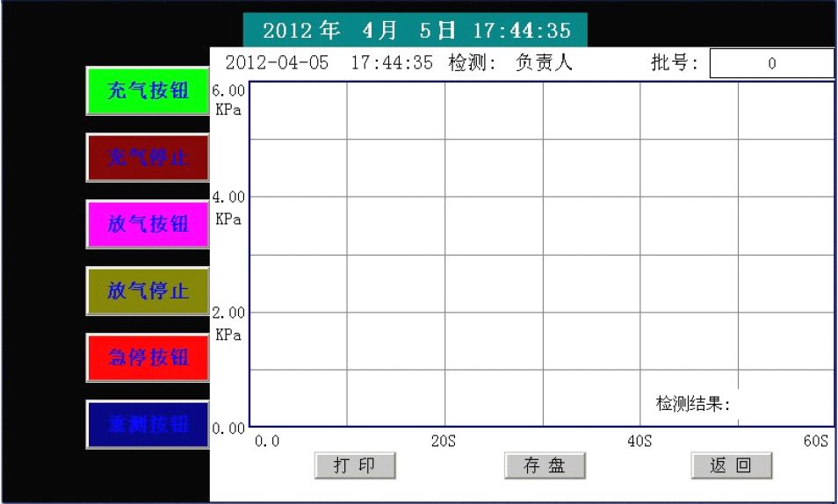Click the 4.00 KPa y-axis label

(228, 208)
